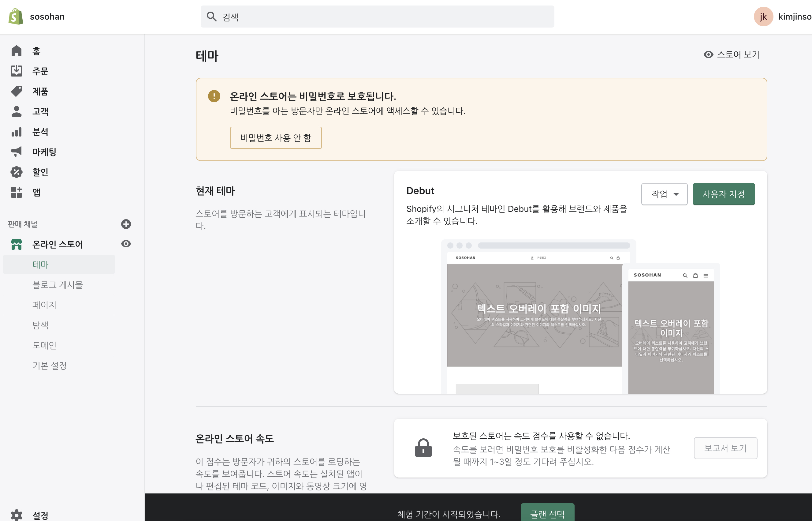The image size is (812, 521).
Task: Click 스토어 보기 eye link
Action: coord(732,54)
